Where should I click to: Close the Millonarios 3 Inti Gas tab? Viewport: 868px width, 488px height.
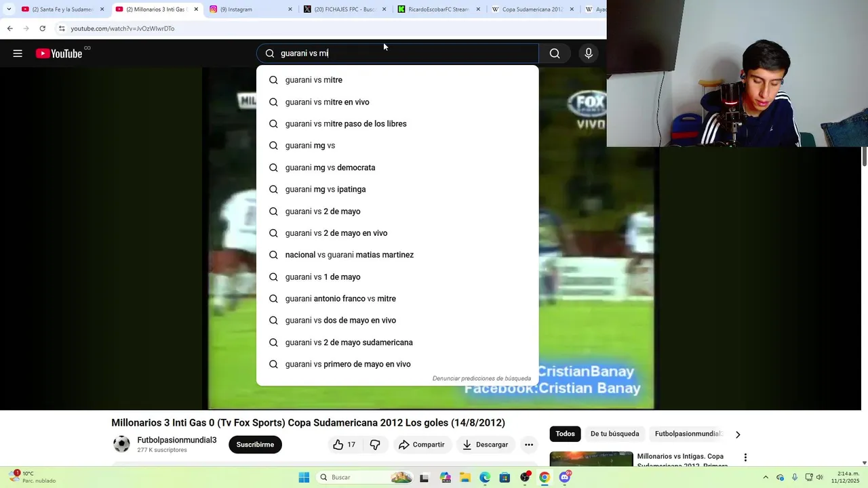point(196,9)
